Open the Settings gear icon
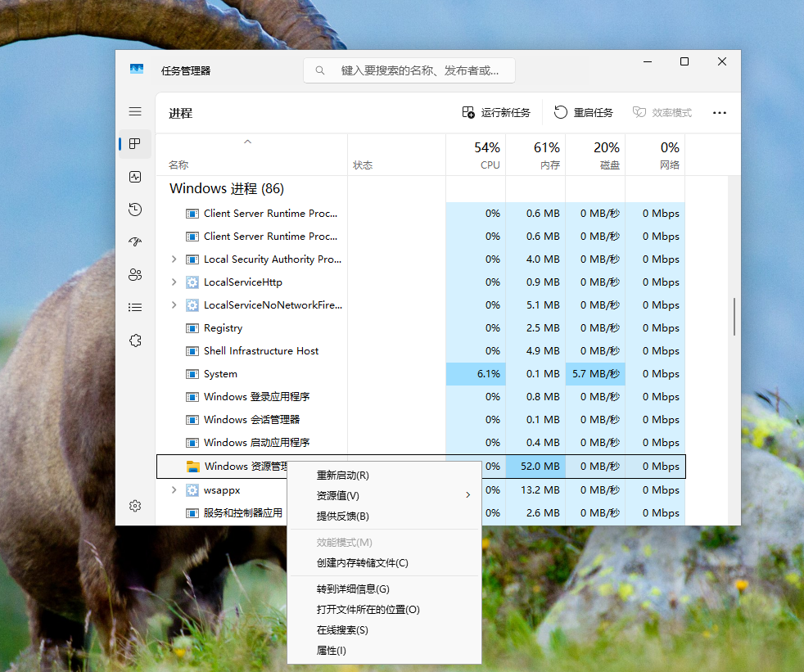The height and width of the screenshot is (672, 804). pos(135,506)
